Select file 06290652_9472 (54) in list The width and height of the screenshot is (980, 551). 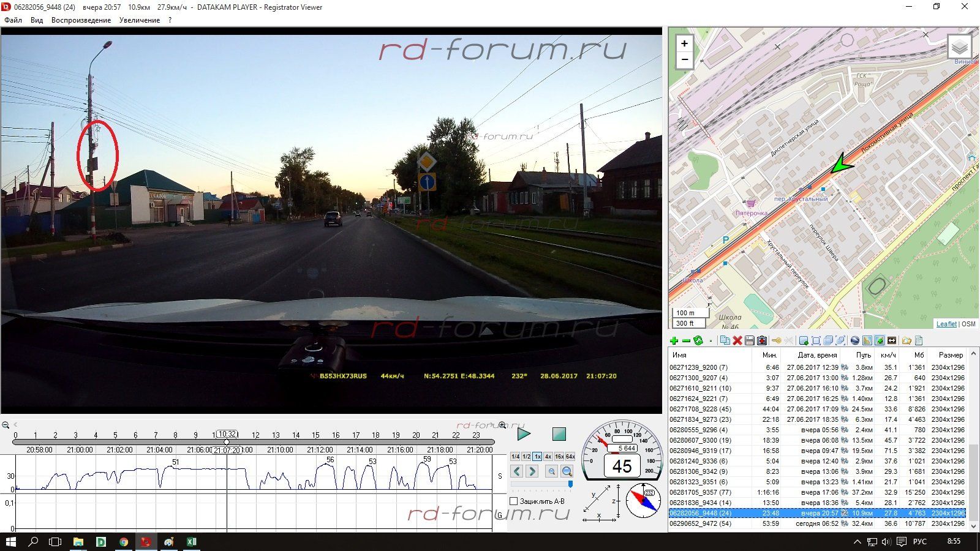coord(700,523)
